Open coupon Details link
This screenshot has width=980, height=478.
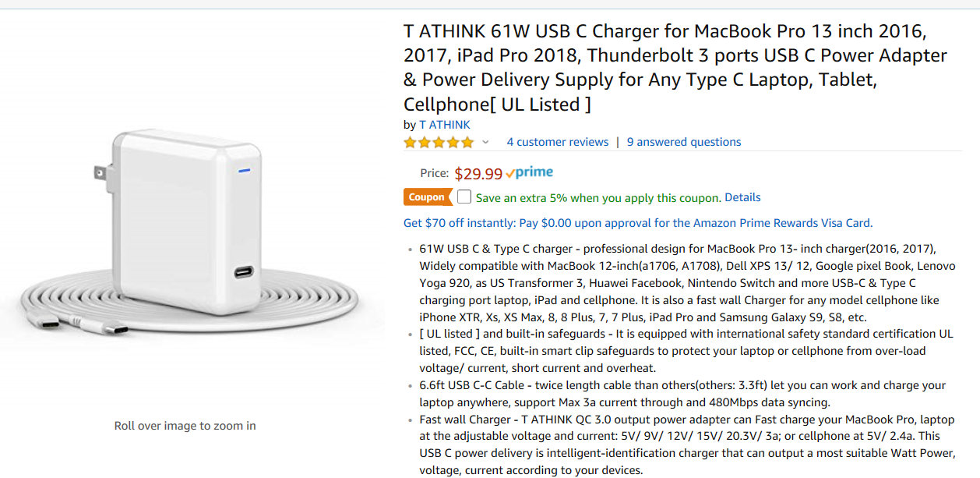[742, 197]
